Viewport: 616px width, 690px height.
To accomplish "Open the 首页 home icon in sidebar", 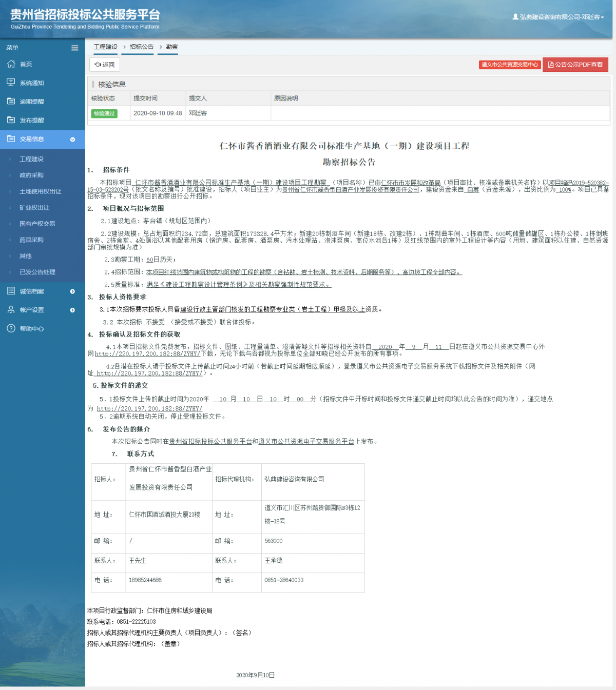I will (x=11, y=64).
